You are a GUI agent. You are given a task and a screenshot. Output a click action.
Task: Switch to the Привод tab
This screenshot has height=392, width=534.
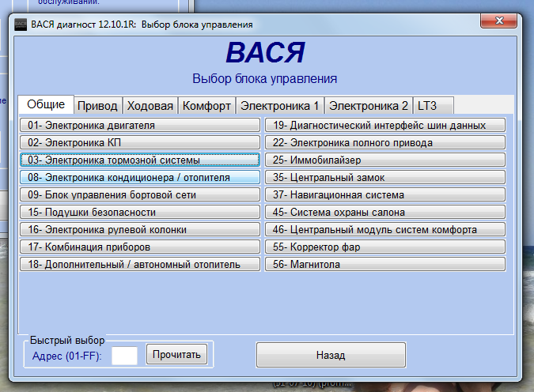[x=98, y=106]
